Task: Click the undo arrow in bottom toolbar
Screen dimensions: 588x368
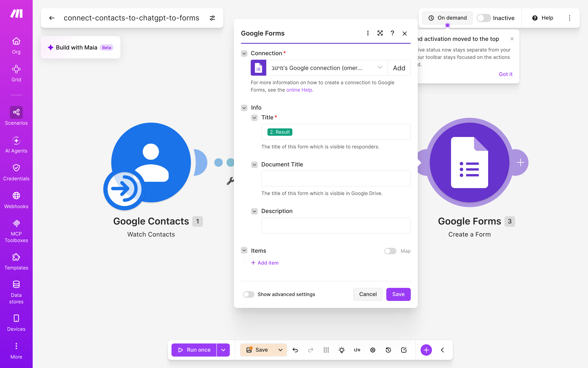Action: tap(295, 350)
